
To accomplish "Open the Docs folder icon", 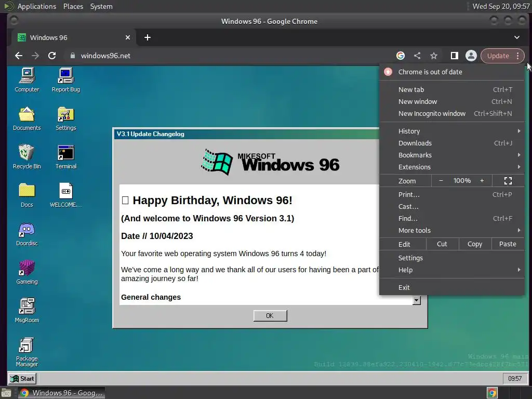I will click(x=27, y=195).
